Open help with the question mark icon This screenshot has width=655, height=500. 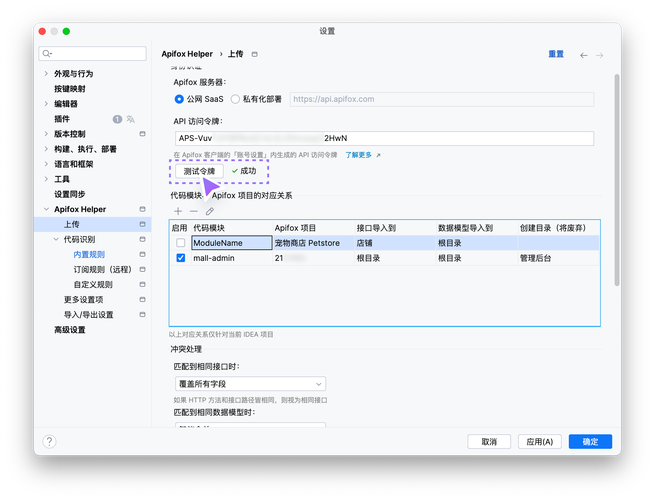(49, 442)
